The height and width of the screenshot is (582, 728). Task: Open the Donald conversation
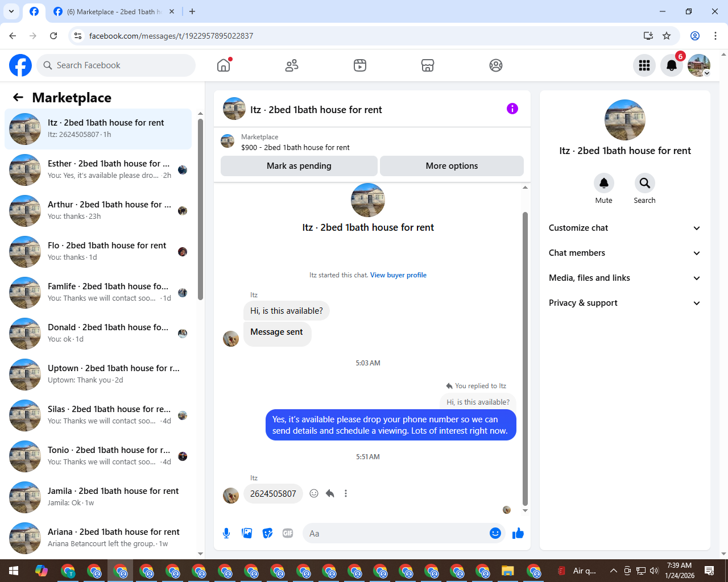(x=98, y=334)
